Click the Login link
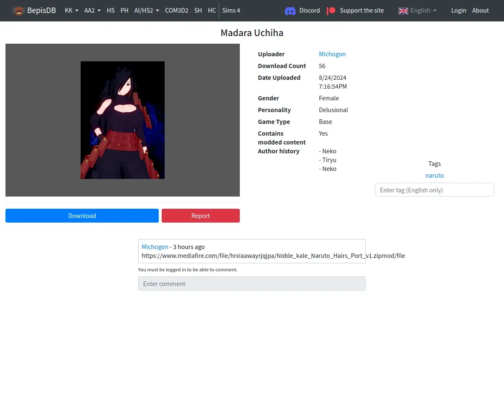 pyautogui.click(x=459, y=10)
